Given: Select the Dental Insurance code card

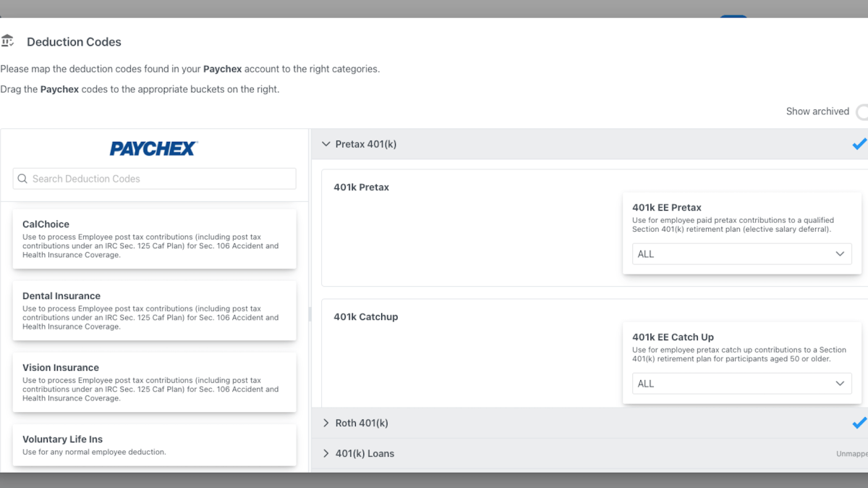Looking at the screenshot, I should click(x=154, y=311).
